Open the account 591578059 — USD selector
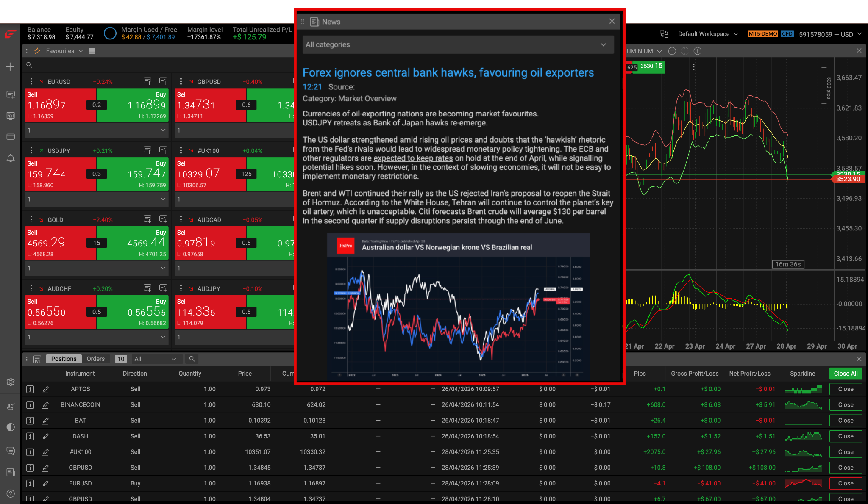The height and width of the screenshot is (504, 868). coord(830,34)
